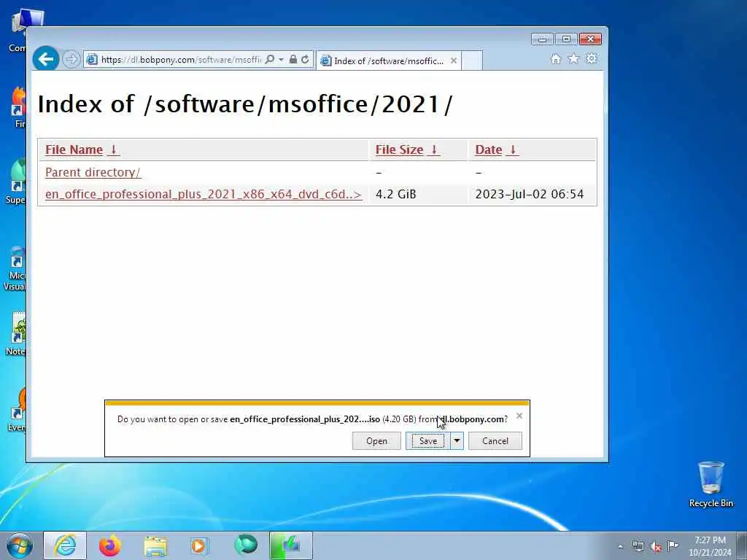Click the forward navigation arrow

pyautogui.click(x=71, y=60)
